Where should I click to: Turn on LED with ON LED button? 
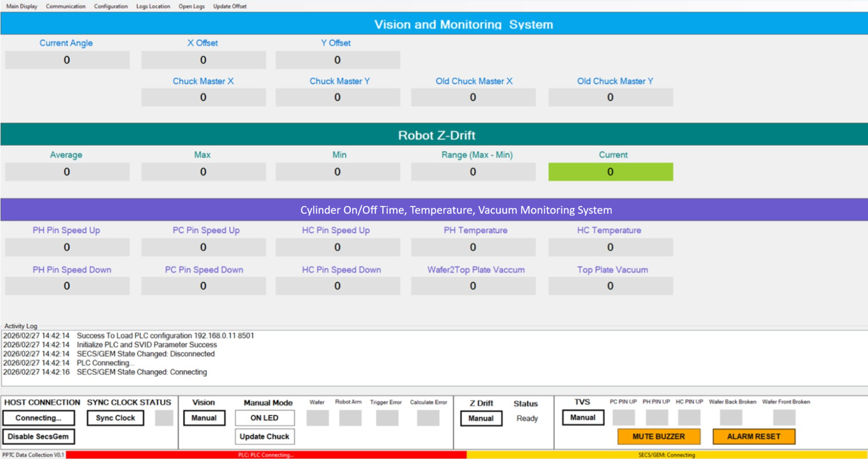264,418
